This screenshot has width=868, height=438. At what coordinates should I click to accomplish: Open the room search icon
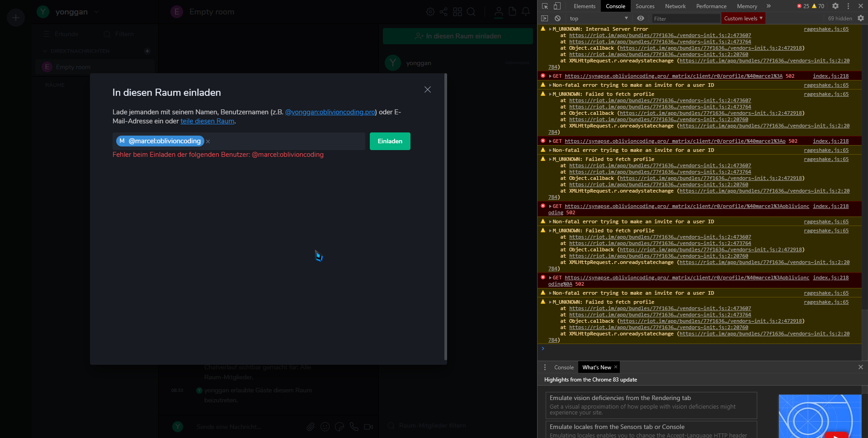click(x=471, y=12)
